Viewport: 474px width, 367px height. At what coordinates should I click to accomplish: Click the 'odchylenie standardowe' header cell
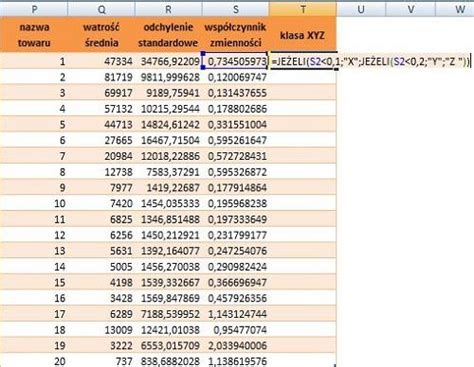[168, 35]
